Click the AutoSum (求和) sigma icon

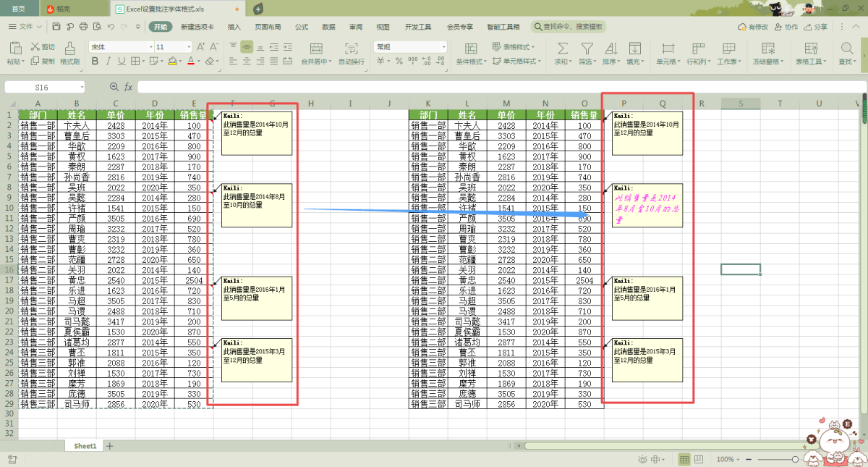[x=561, y=49]
